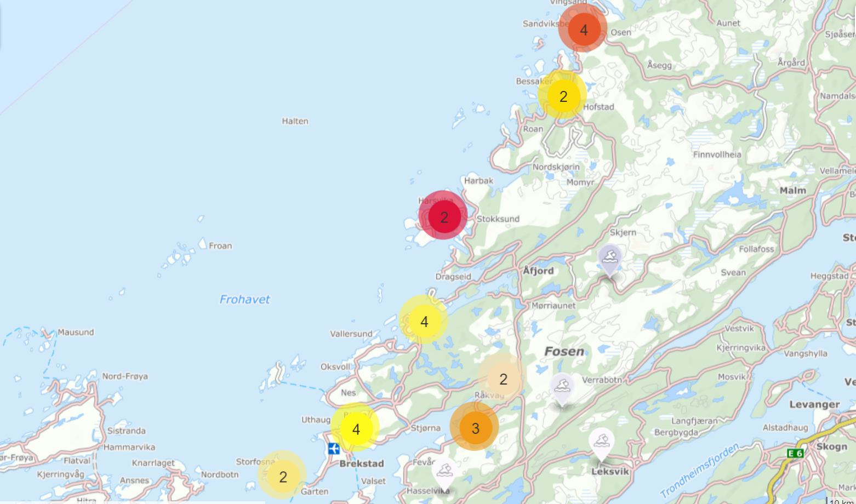Screen dimensions: 856x504
Task: Click the Brekstad town label
Action: coord(361,463)
